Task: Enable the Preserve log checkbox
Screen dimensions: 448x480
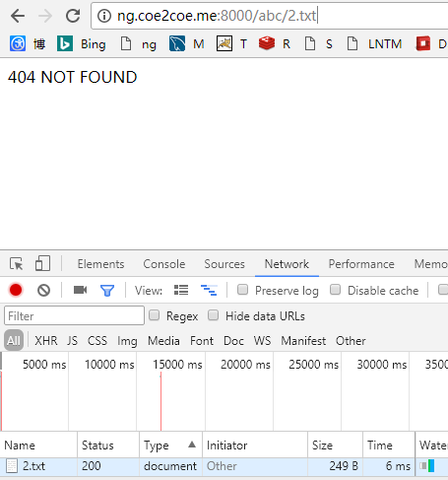Action: [242, 290]
